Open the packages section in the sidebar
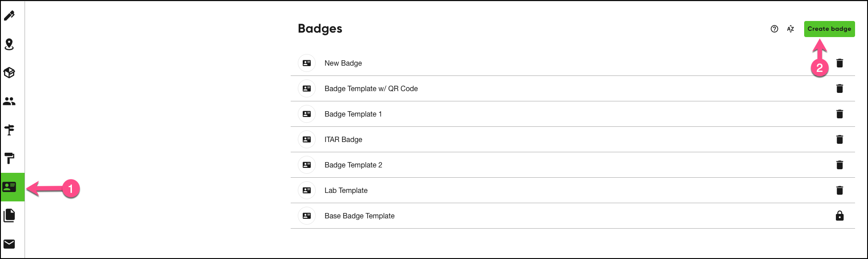This screenshot has height=259, width=868. pyautogui.click(x=9, y=72)
